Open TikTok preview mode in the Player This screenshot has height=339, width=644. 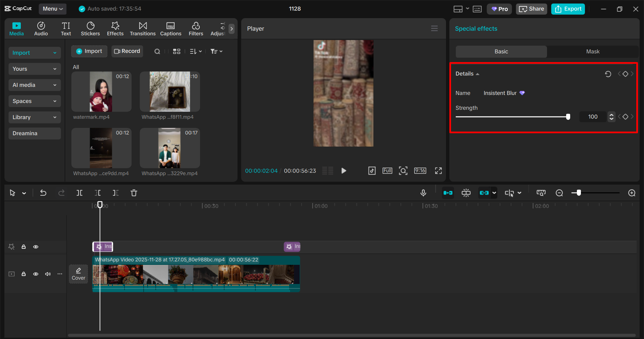click(371, 171)
